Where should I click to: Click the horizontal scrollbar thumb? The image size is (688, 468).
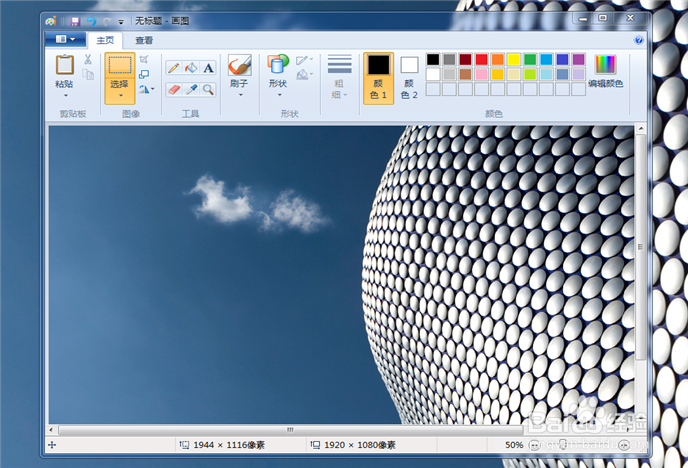pyautogui.click(x=290, y=430)
